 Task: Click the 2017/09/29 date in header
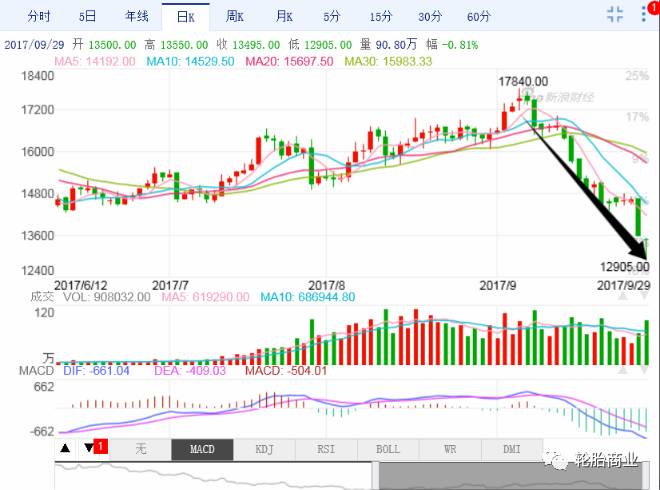[34, 45]
